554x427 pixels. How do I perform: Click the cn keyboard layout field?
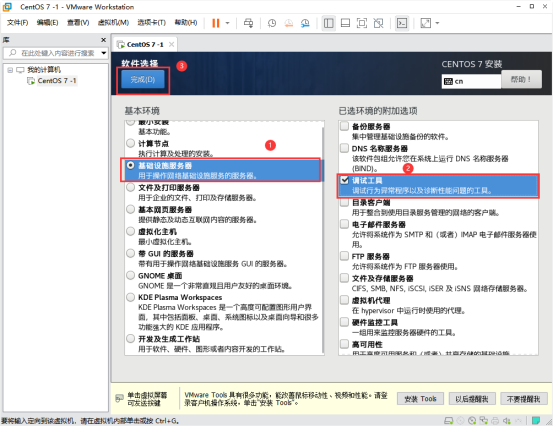pyautogui.click(x=471, y=82)
